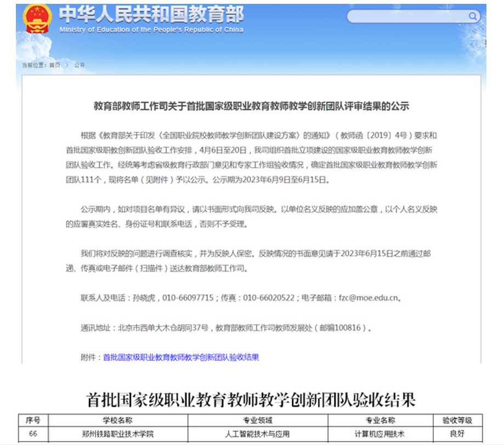
Task: Click the national emblem logo
Action: (37, 19)
